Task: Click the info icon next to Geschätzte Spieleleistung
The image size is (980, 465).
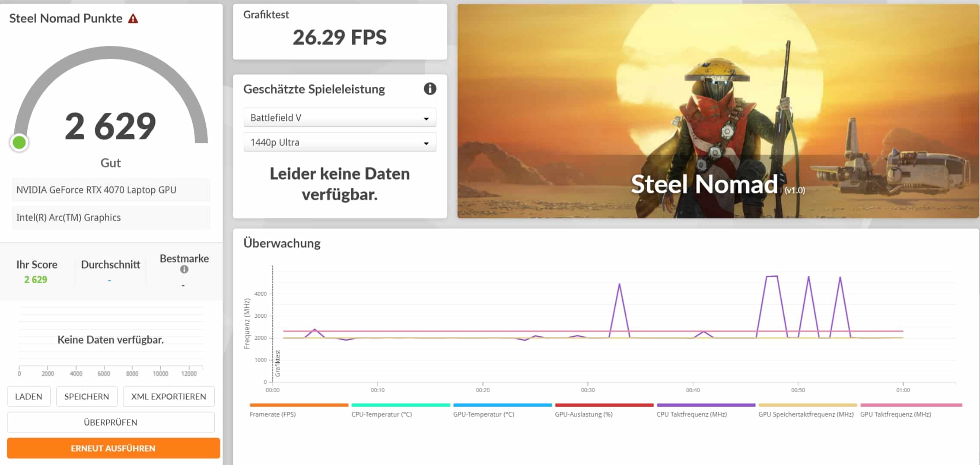Action: coord(430,89)
